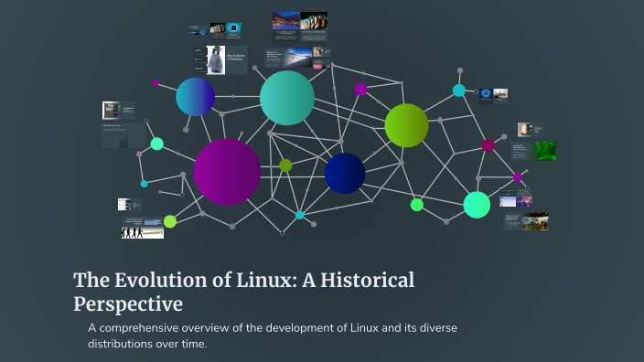644x362 pixels.
Task: Select the cyan circle near the top-right thumbnails
Action: tap(459, 90)
